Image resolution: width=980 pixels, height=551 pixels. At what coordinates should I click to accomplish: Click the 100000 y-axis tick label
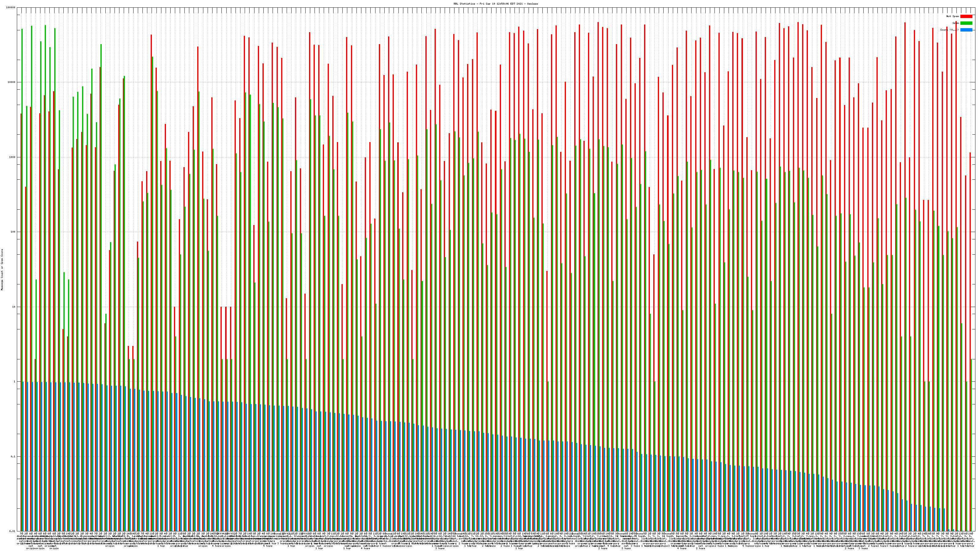click(x=11, y=8)
